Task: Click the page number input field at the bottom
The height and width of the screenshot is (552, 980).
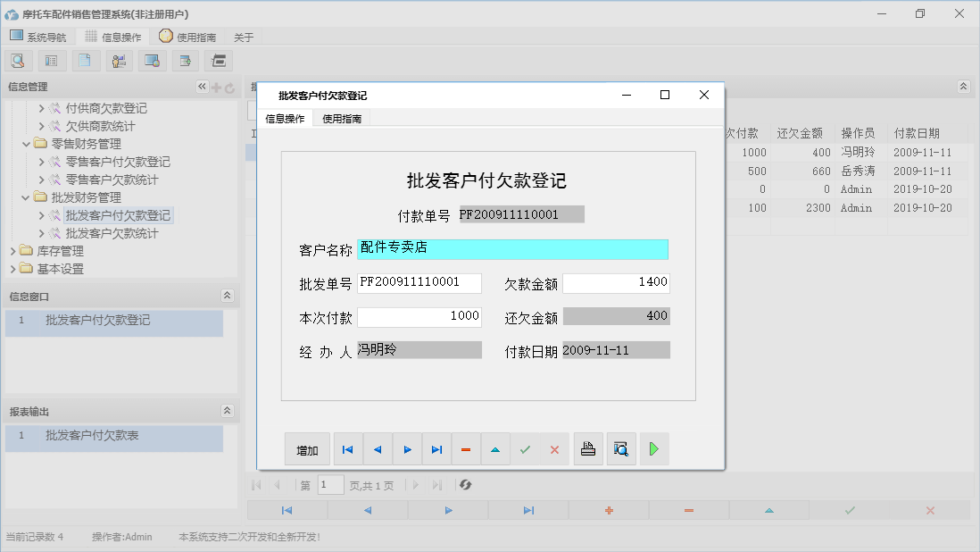Action: (x=329, y=484)
